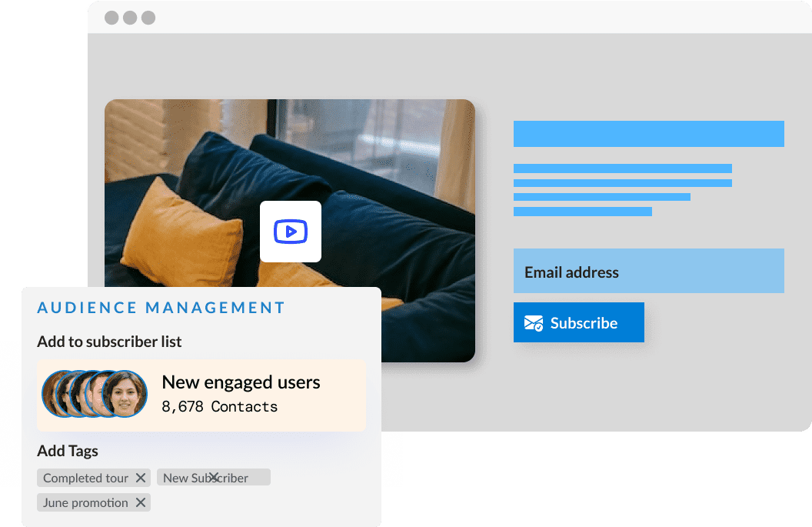Click the woman's avatar in subscriber list
This screenshot has width=812, height=527.
tap(125, 394)
